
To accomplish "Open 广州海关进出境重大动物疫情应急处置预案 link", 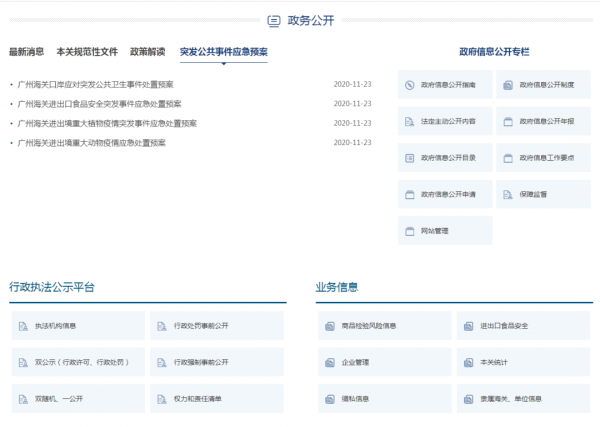I will click(x=91, y=143).
